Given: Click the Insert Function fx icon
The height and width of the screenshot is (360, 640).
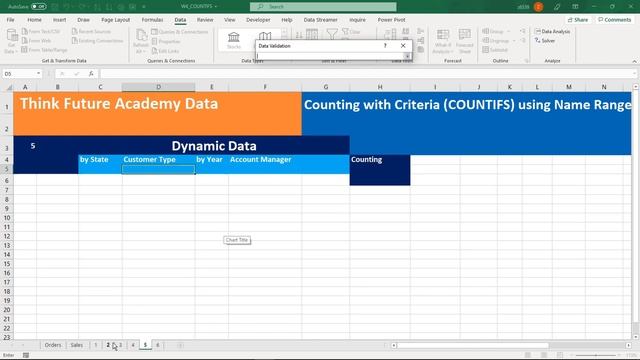Looking at the screenshot, I should point(91,73).
